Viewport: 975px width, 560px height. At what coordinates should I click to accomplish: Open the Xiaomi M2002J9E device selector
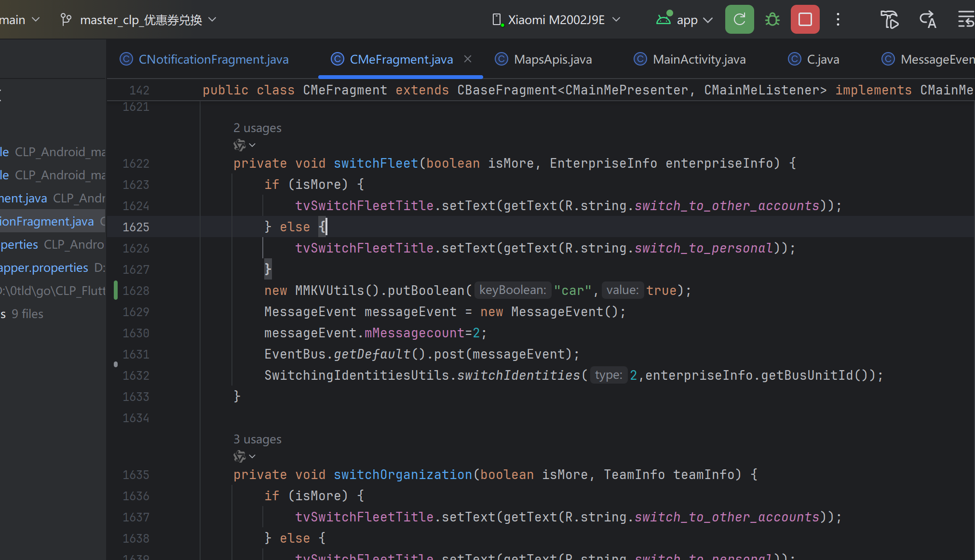point(556,20)
